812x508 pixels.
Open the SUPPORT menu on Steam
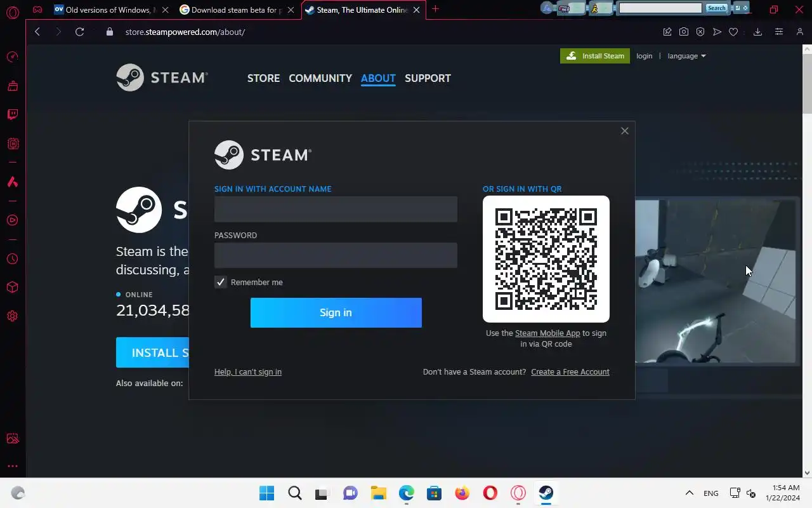pyautogui.click(x=428, y=78)
